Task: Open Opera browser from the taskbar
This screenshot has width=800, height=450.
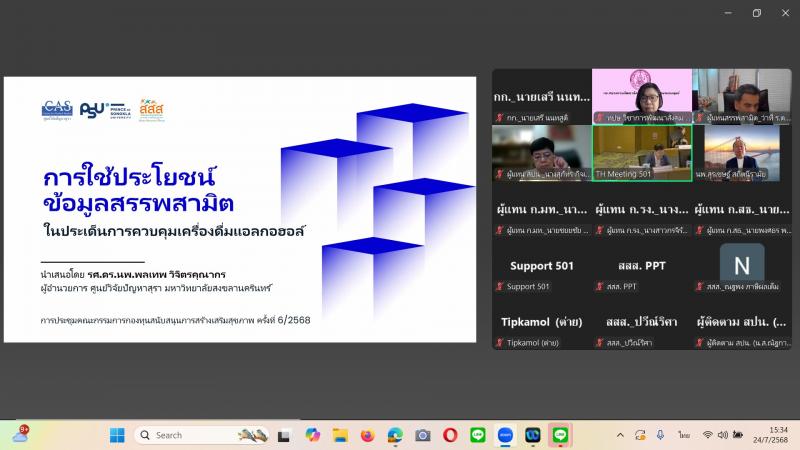Action: (x=450, y=435)
